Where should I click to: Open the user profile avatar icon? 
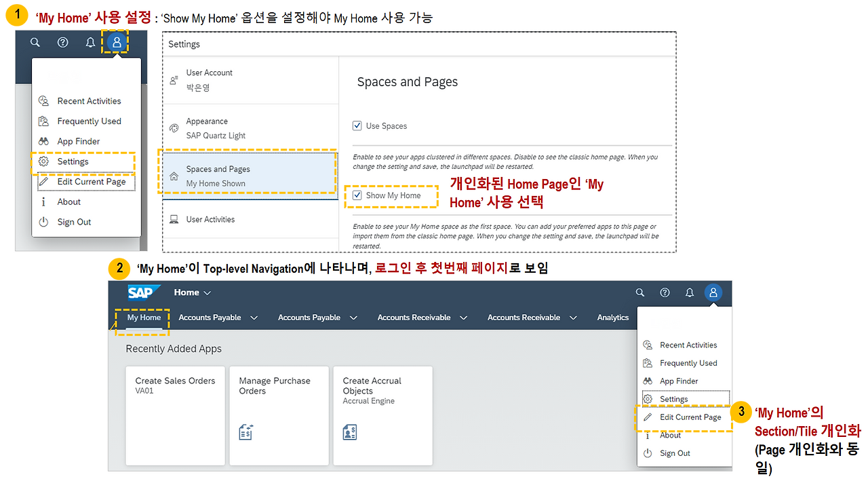point(115,42)
